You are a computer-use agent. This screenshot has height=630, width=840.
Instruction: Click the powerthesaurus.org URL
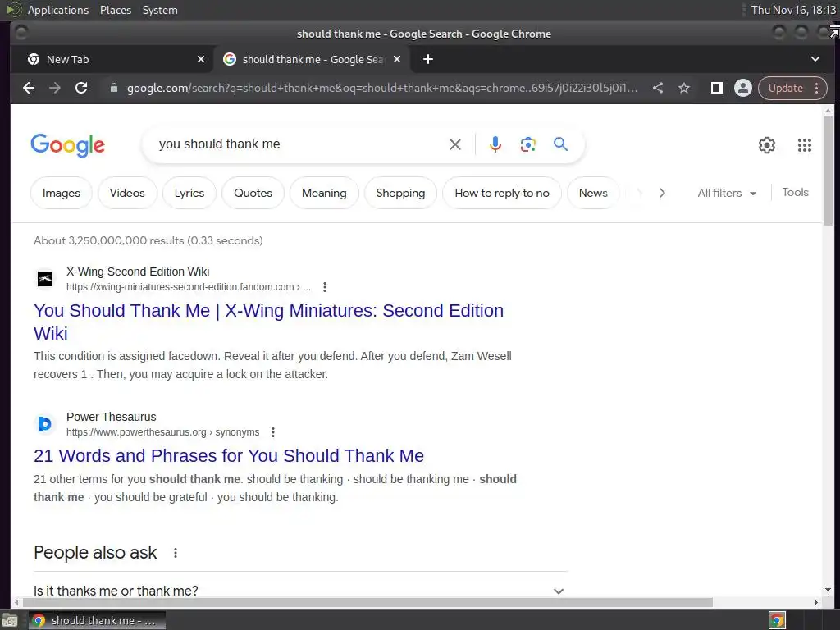coord(163,432)
